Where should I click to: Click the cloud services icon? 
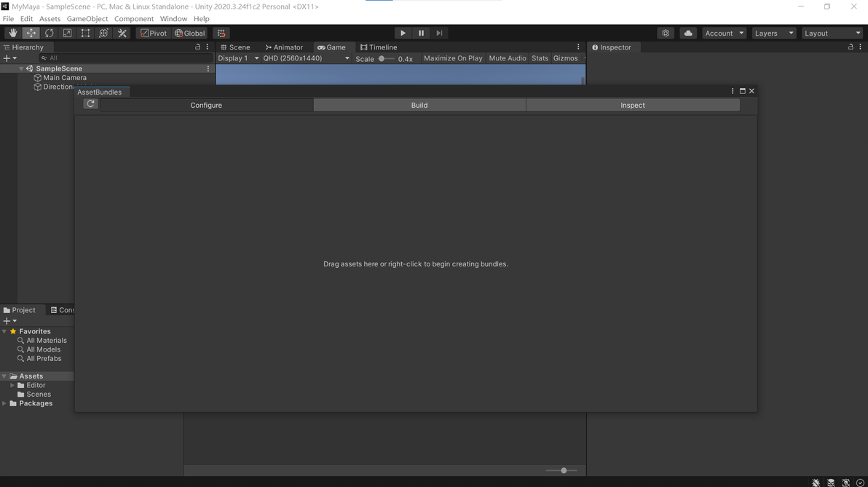point(688,33)
